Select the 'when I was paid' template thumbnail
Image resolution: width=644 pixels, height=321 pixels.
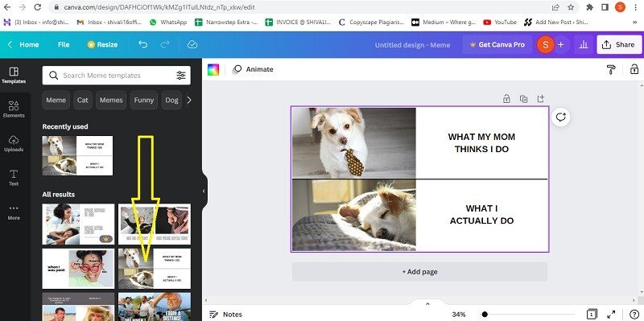click(x=78, y=269)
